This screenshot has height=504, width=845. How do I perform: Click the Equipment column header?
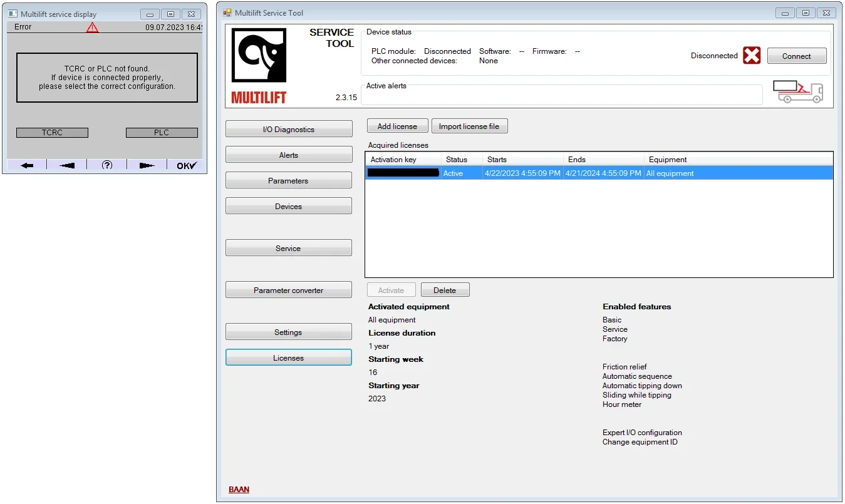(x=739, y=160)
